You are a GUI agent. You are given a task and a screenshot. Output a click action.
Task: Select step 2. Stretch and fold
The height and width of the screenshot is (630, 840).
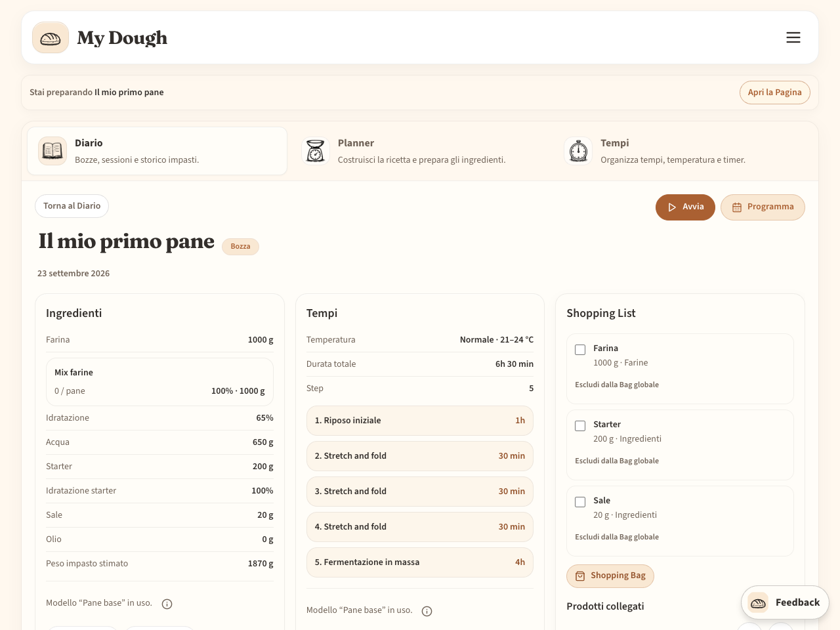point(420,456)
